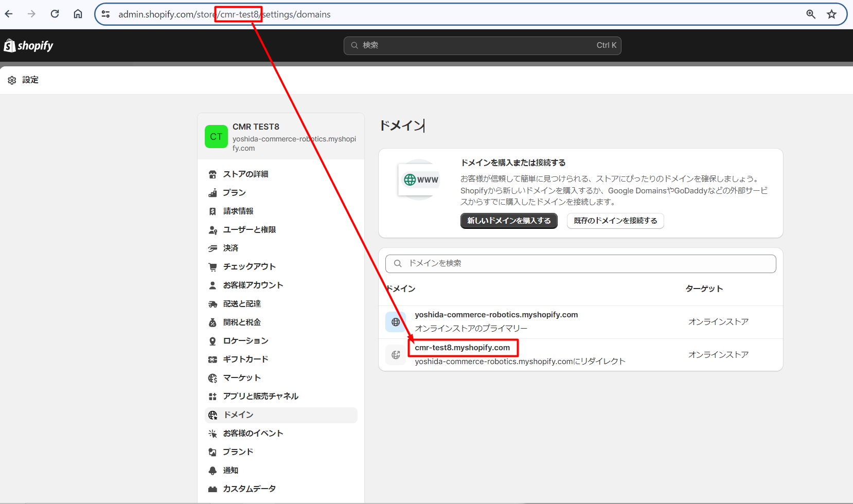This screenshot has width=853, height=504.
Task: Click the ギフトカード gift card icon
Action: (x=212, y=359)
